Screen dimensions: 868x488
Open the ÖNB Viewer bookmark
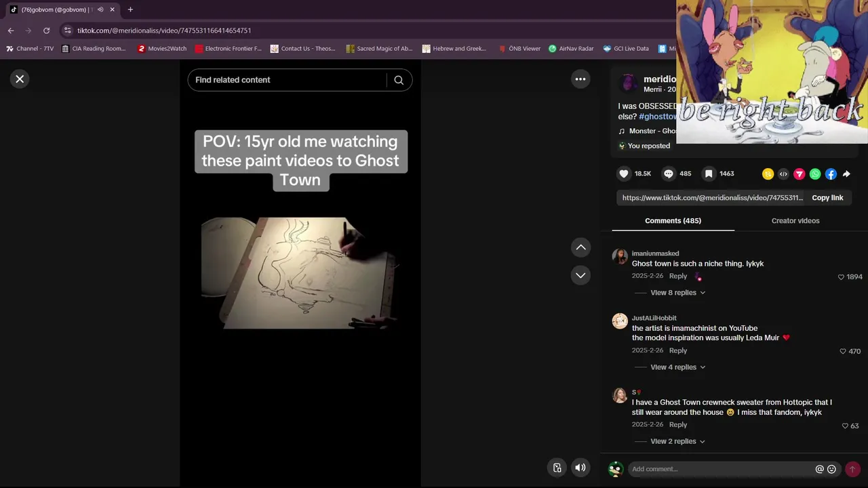click(x=519, y=49)
